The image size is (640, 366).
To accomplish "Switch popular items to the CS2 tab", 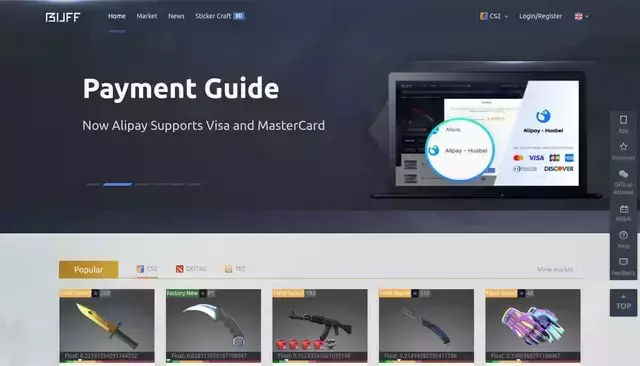I will pos(147,269).
